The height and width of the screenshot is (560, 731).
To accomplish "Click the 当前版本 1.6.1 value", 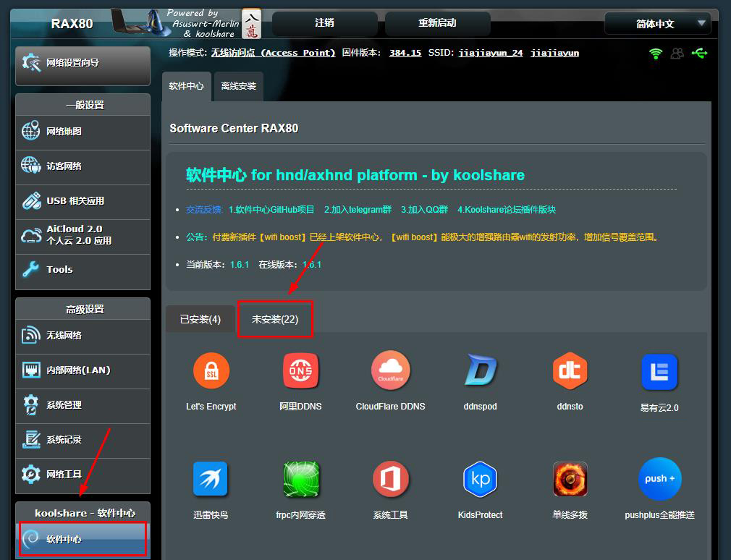I will (239, 265).
